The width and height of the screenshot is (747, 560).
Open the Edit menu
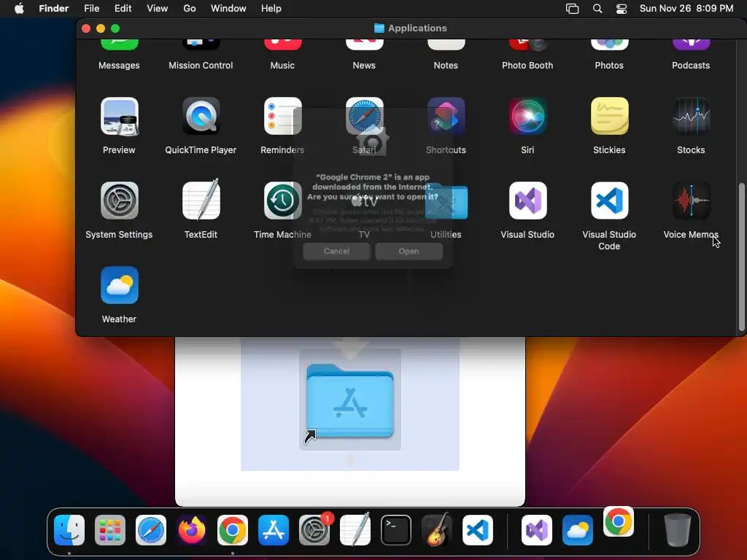123,9
